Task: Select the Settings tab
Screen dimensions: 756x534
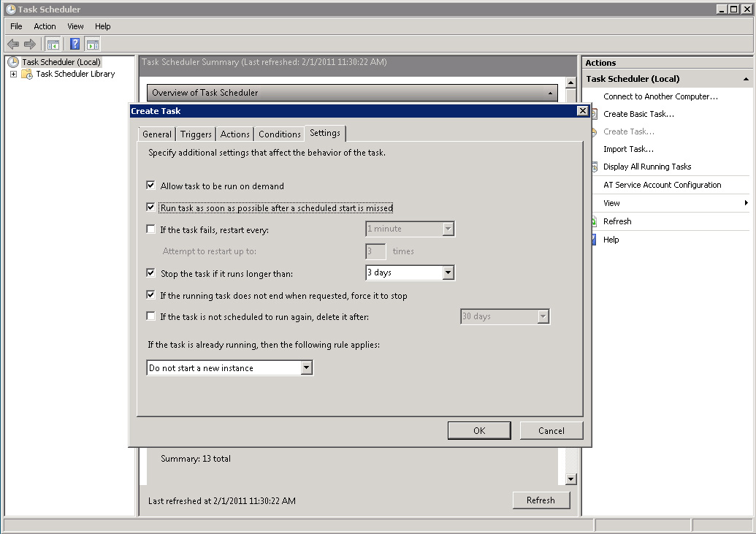Action: click(x=325, y=133)
